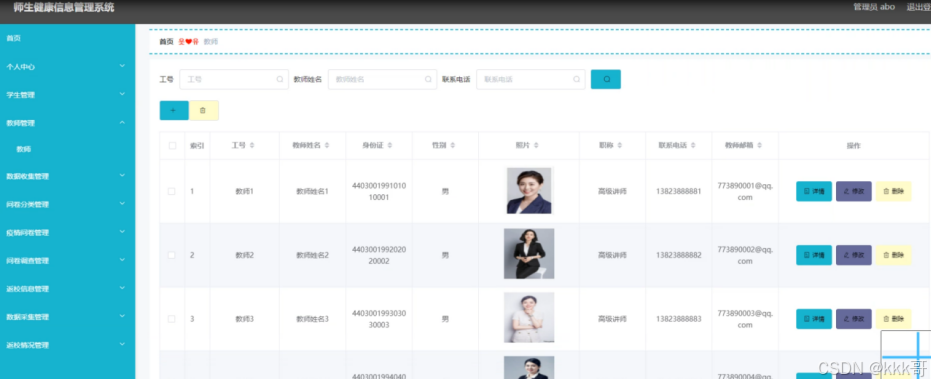Image resolution: width=931 pixels, height=384 pixels.
Task: Expand the 疫情问卷管理 sidebar menu chevron
Action: (122, 231)
